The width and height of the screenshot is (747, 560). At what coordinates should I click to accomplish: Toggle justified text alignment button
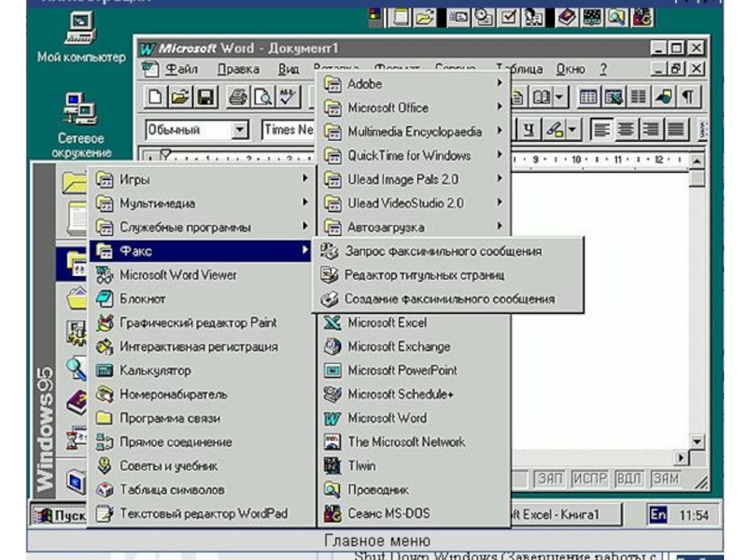[x=675, y=130]
